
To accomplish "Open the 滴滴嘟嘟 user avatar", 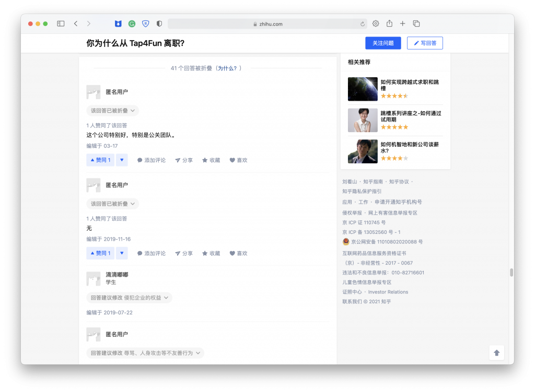I will [94, 279].
